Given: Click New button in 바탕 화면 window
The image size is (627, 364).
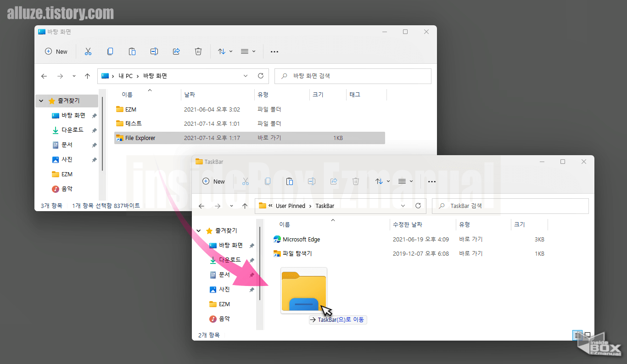Looking at the screenshot, I should point(56,51).
